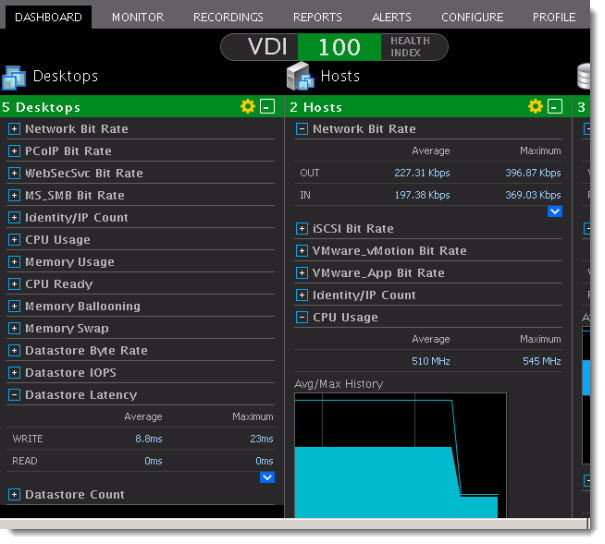Image resolution: width=605 pixels, height=544 pixels.
Task: Expand Desktops CPU Usage section
Action: click(14, 240)
